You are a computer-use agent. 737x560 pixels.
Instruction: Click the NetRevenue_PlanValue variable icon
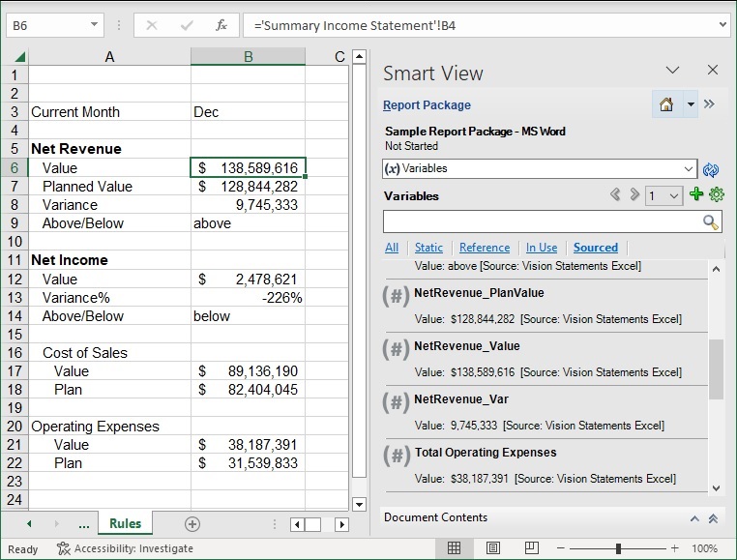point(397,297)
